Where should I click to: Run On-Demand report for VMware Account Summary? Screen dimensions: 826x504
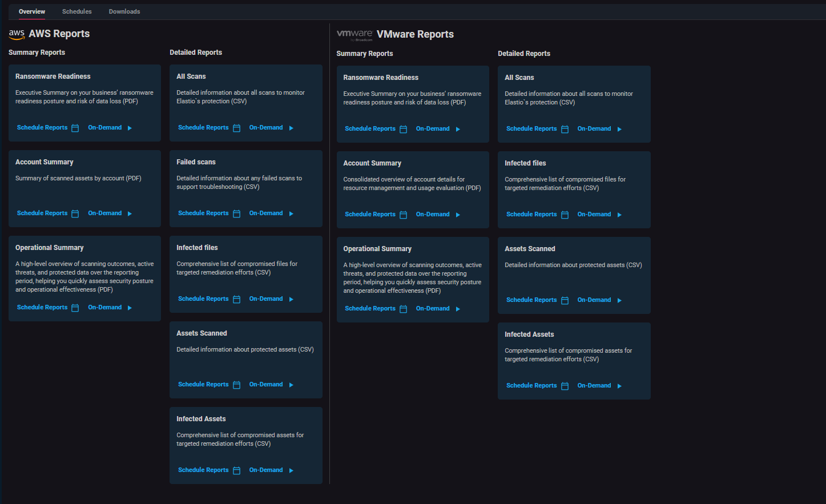432,214
